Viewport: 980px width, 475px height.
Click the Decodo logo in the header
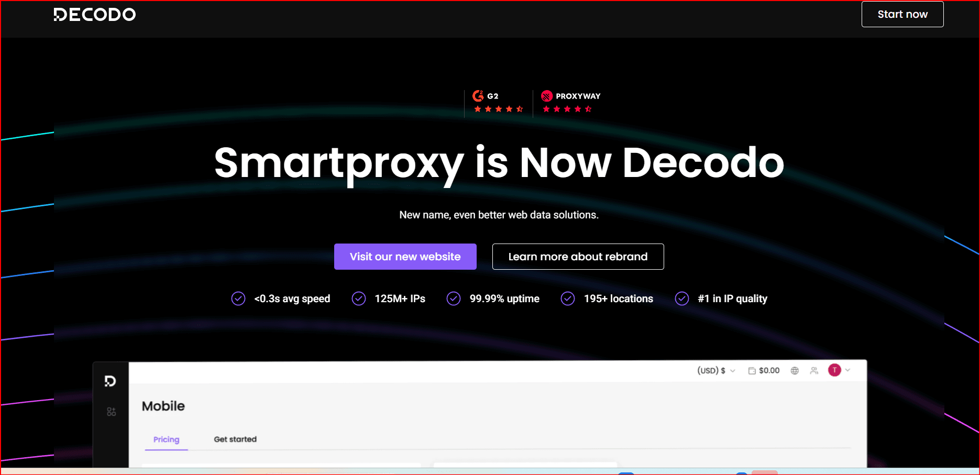pyautogui.click(x=95, y=15)
